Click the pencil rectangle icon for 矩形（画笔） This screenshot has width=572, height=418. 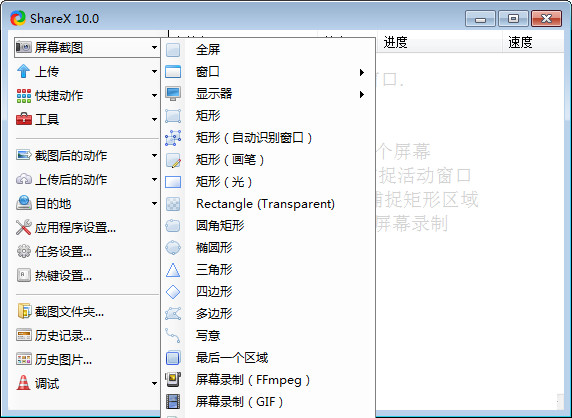point(173,160)
